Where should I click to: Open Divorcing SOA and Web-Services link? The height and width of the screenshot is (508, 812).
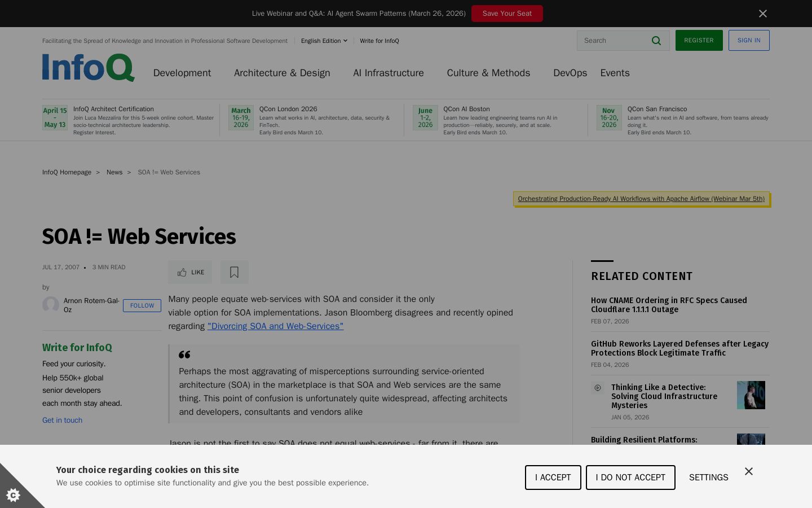tap(275, 326)
